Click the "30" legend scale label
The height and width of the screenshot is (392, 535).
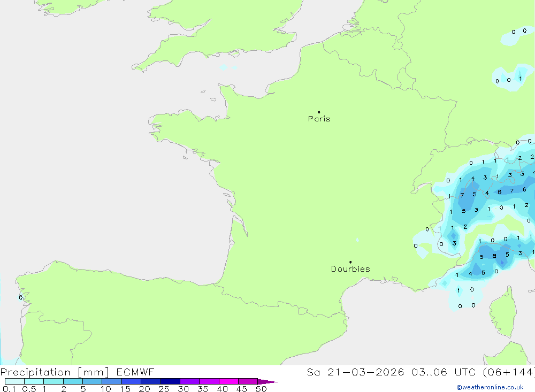[x=184, y=389]
